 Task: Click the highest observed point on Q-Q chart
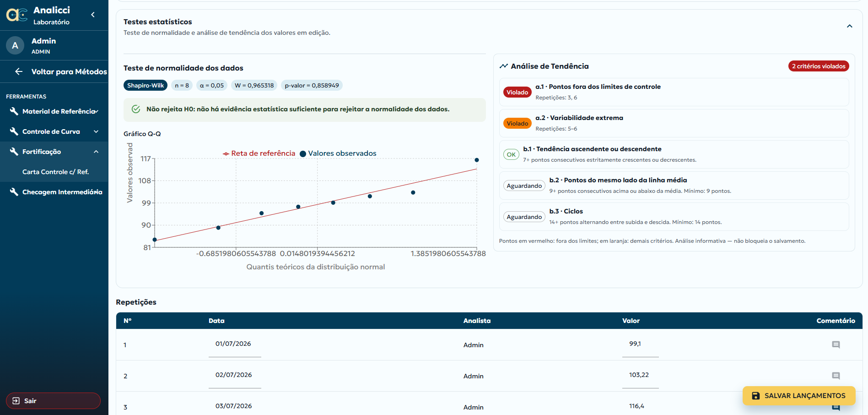(x=477, y=160)
